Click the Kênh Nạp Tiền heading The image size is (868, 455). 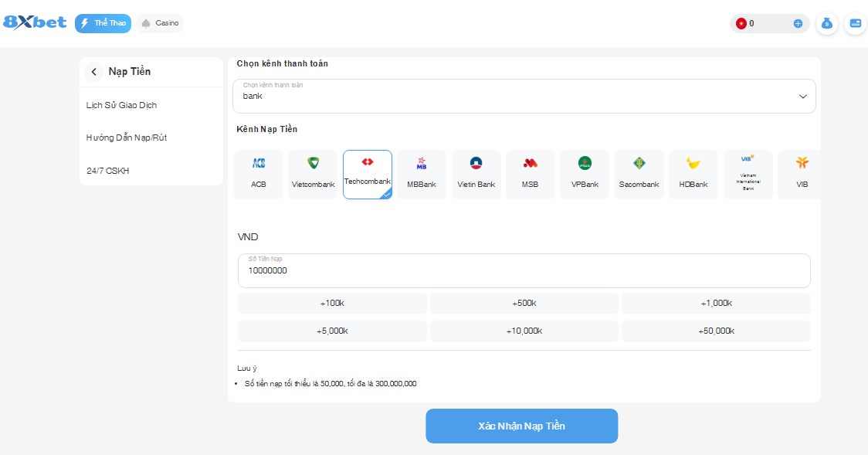(267, 129)
